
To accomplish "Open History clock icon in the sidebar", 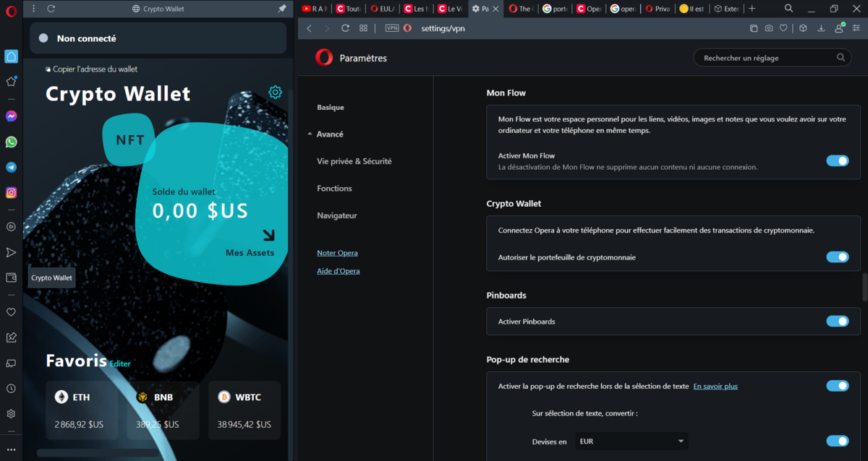I will coord(11,389).
